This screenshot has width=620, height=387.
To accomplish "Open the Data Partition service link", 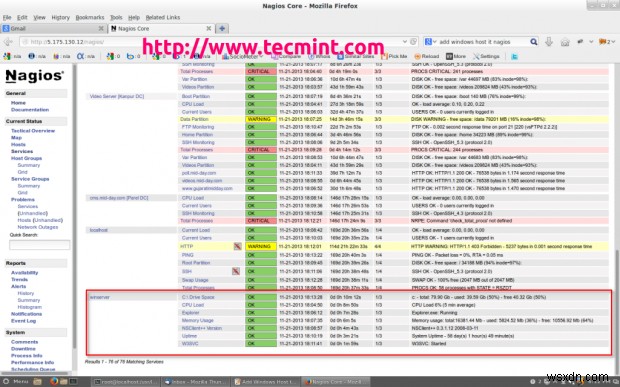I will click(194, 119).
